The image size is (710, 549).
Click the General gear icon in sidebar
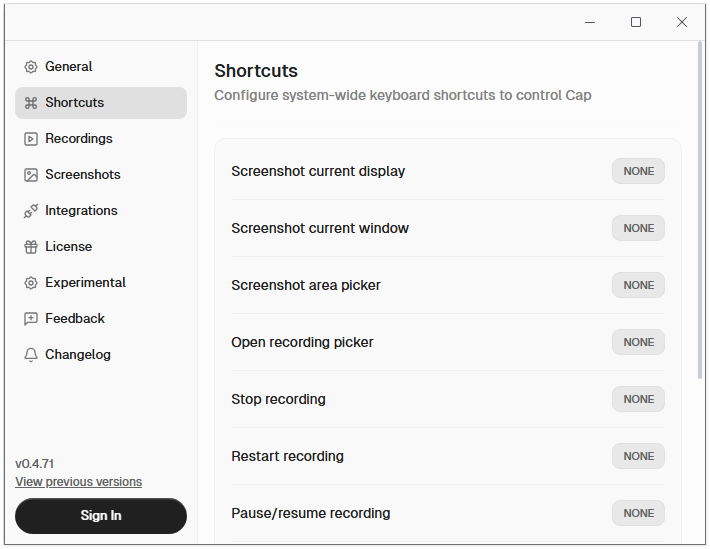(x=31, y=67)
